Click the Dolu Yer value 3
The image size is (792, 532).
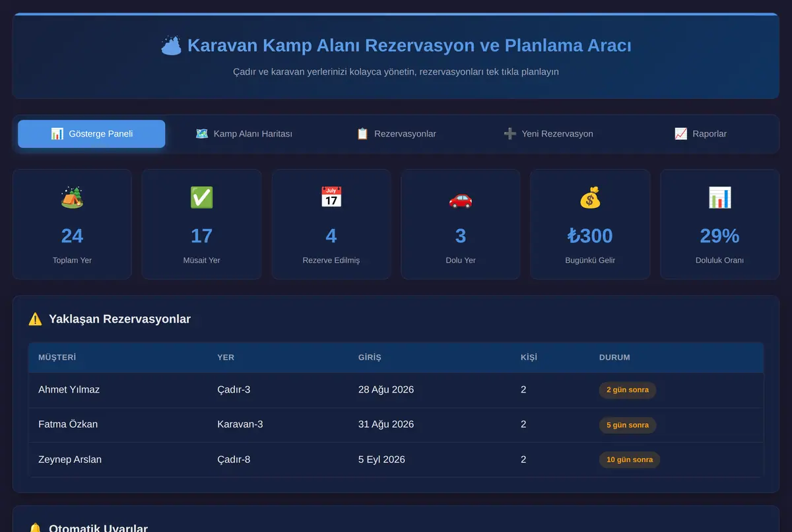pyautogui.click(x=461, y=236)
